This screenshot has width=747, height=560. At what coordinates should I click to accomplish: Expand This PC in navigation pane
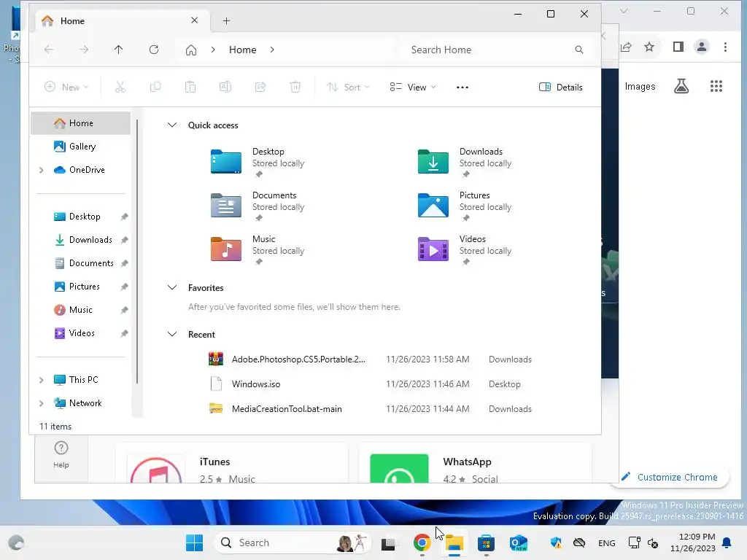click(42, 380)
